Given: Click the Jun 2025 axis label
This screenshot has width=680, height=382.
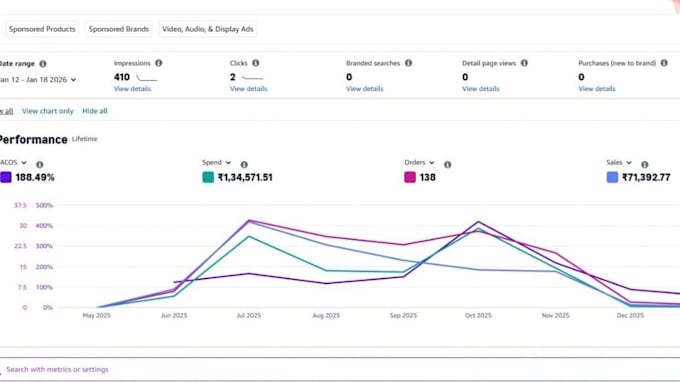Looking at the screenshot, I should tap(174, 316).
